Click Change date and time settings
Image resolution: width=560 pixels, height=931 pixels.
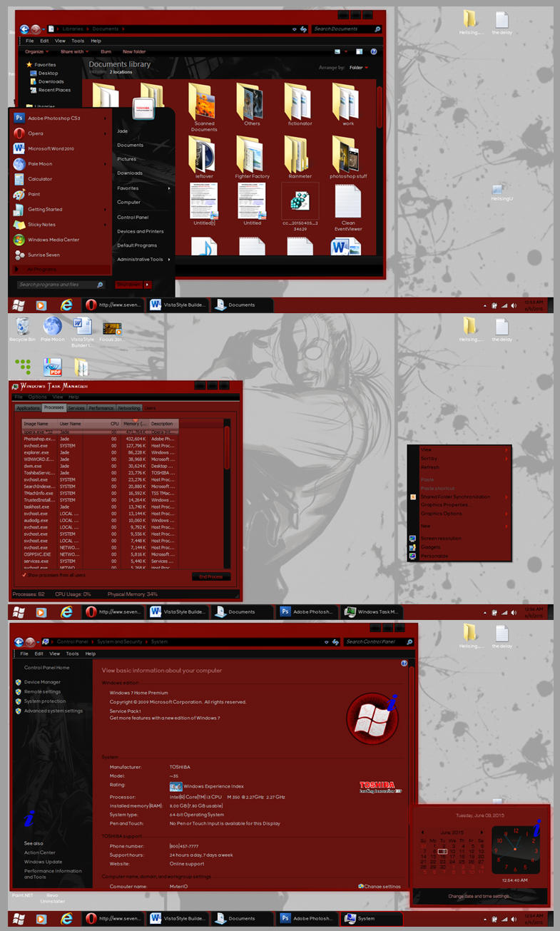(x=479, y=895)
